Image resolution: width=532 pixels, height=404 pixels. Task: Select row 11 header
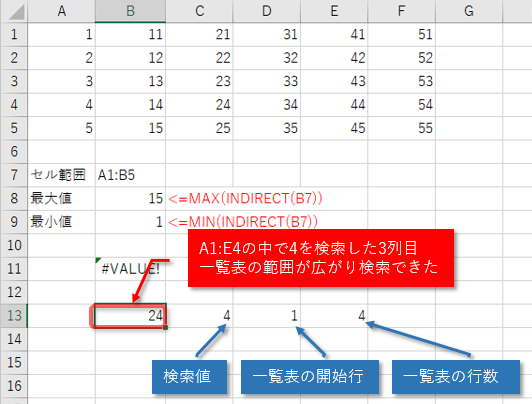click(14, 269)
